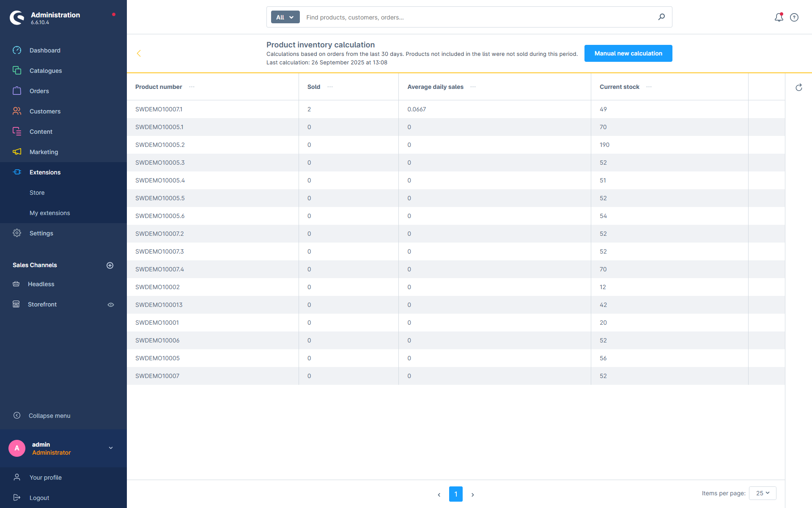Sort by Current stock header
The image size is (812, 508).
[620, 87]
